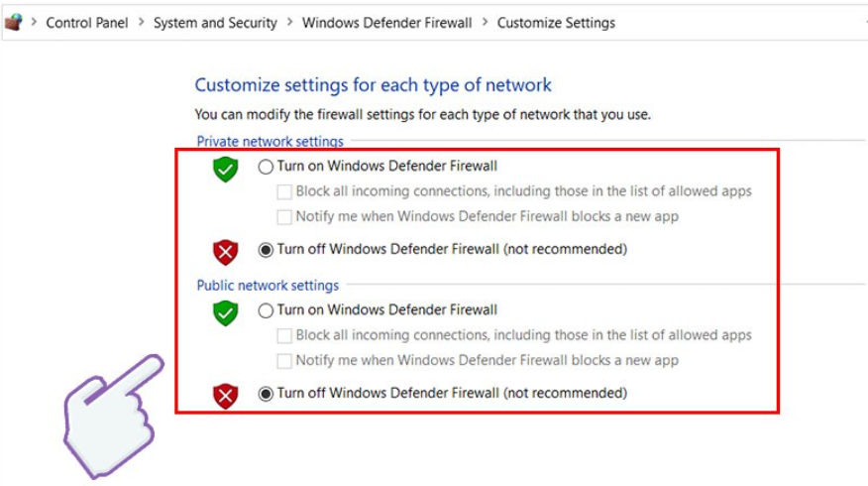
Task: Click the Control Panel icon in address bar
Action: [x=13, y=22]
